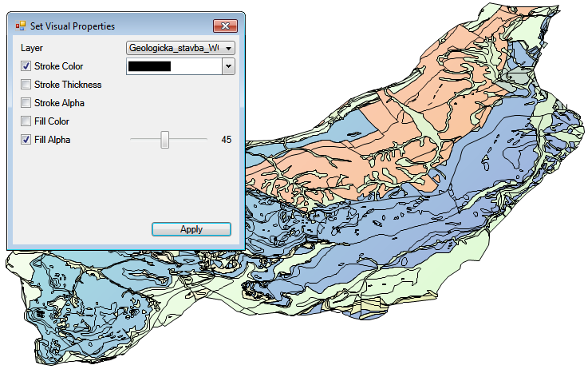Click the Set Visual Properties title bar
This screenshot has height=369, width=588.
click(x=126, y=26)
